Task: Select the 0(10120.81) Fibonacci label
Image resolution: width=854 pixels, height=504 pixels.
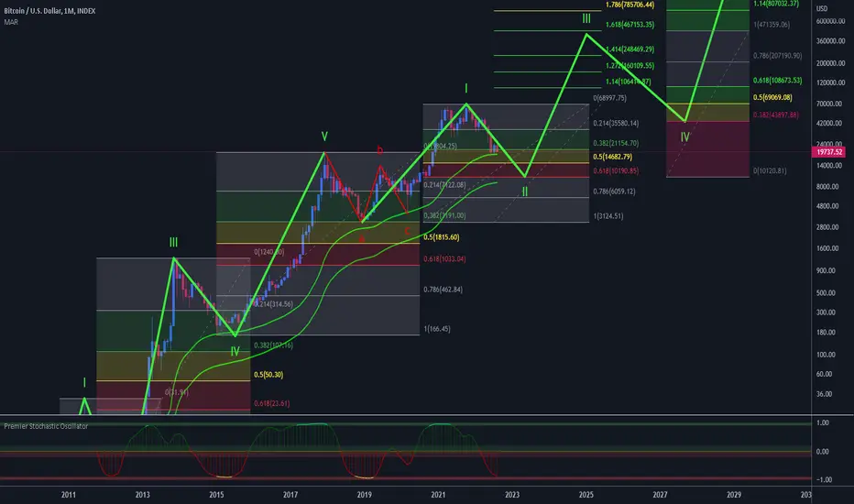Action: click(770, 170)
